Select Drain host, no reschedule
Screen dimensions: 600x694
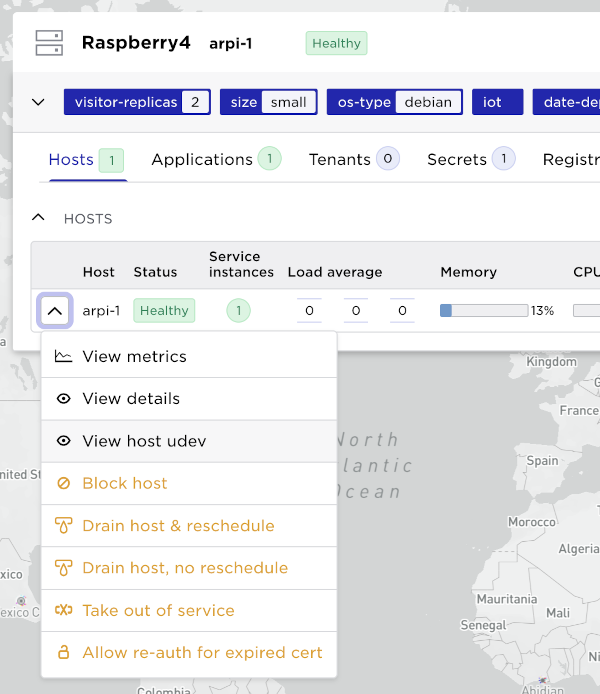click(x=185, y=568)
